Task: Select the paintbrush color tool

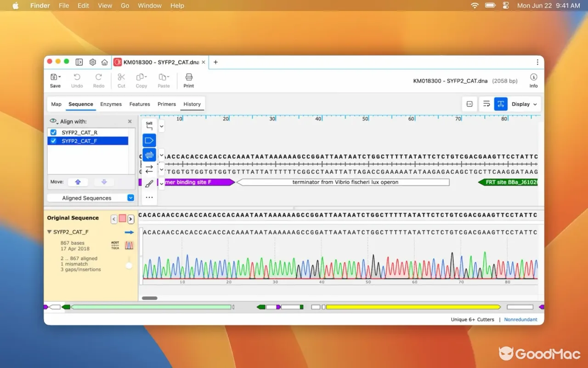Action: [x=149, y=184]
